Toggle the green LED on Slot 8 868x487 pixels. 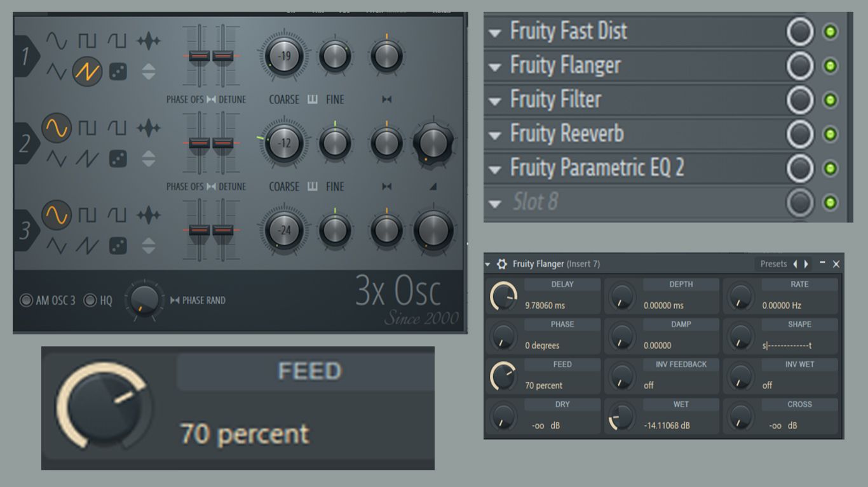(830, 203)
